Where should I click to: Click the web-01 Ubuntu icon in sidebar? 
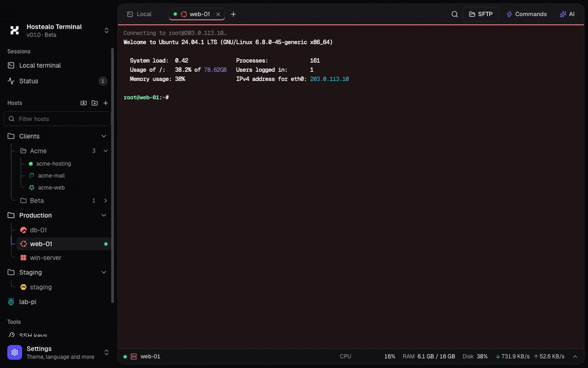[x=24, y=244]
